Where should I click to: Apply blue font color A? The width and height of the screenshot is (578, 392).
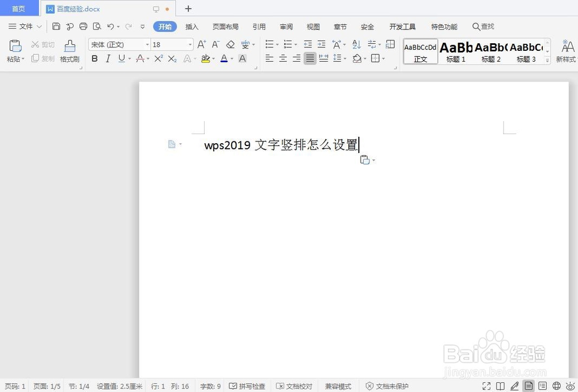[224, 58]
